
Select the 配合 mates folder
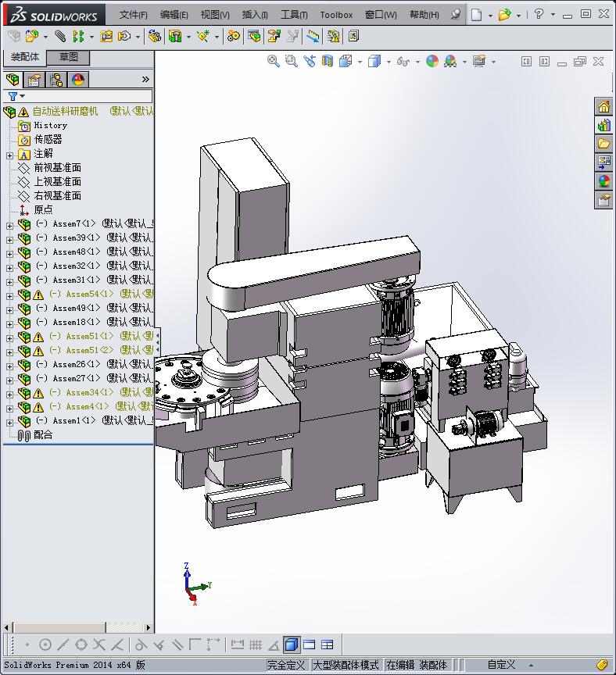click(43, 435)
